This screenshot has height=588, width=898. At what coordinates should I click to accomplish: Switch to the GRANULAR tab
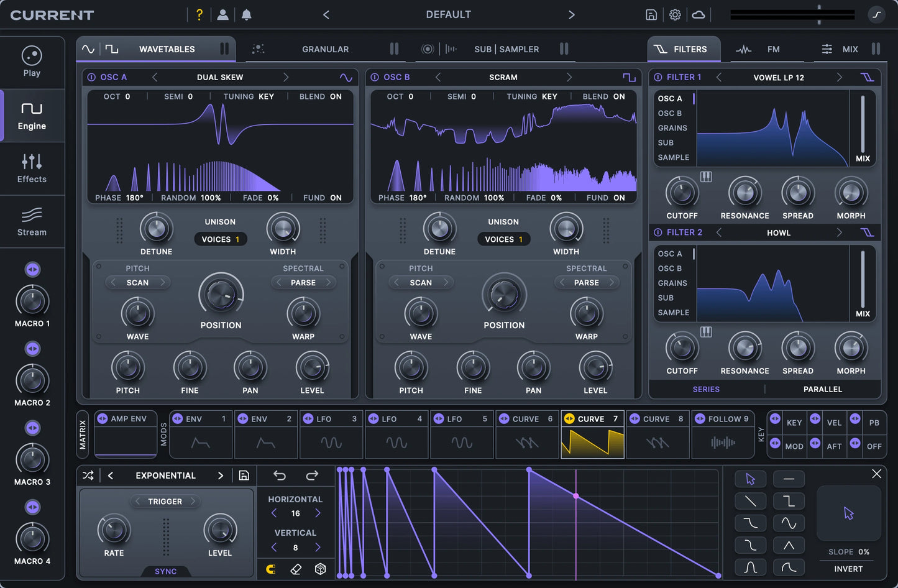pos(325,49)
